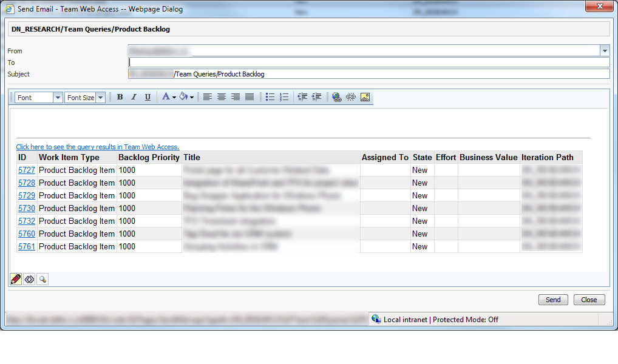Toggle bold formatting in the email editor
The width and height of the screenshot is (618, 364).
point(120,97)
